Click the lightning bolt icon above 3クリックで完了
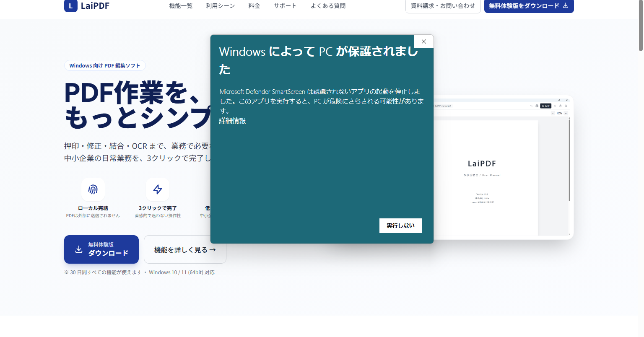This screenshot has width=644, height=337. point(158,189)
